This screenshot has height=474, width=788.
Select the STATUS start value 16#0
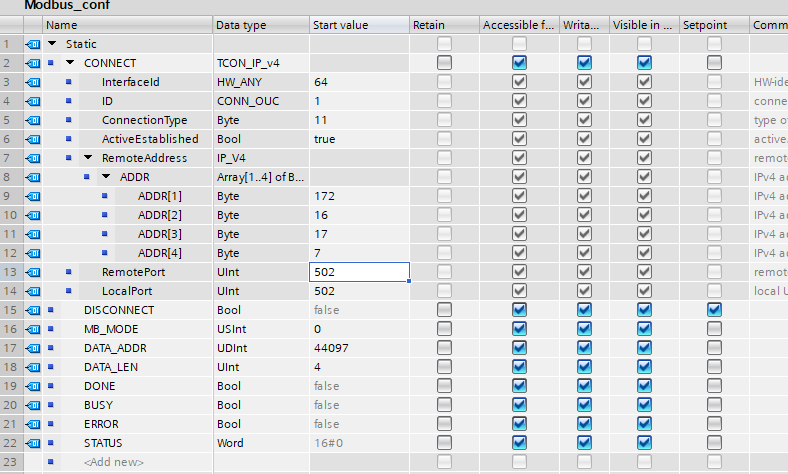click(359, 443)
